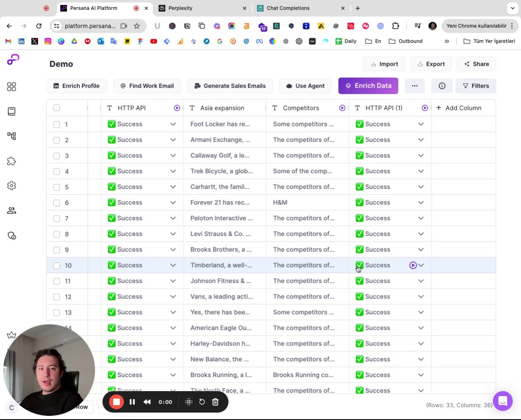Expand row 5 HTTP API (1) dropdown
Screen dimensions: 521x420
click(x=421, y=187)
